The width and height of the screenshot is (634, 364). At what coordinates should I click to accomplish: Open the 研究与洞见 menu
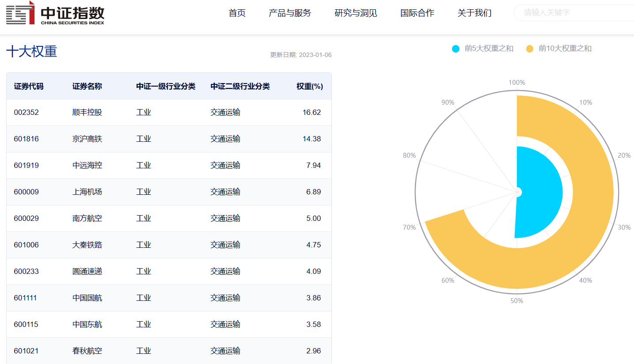pos(356,13)
